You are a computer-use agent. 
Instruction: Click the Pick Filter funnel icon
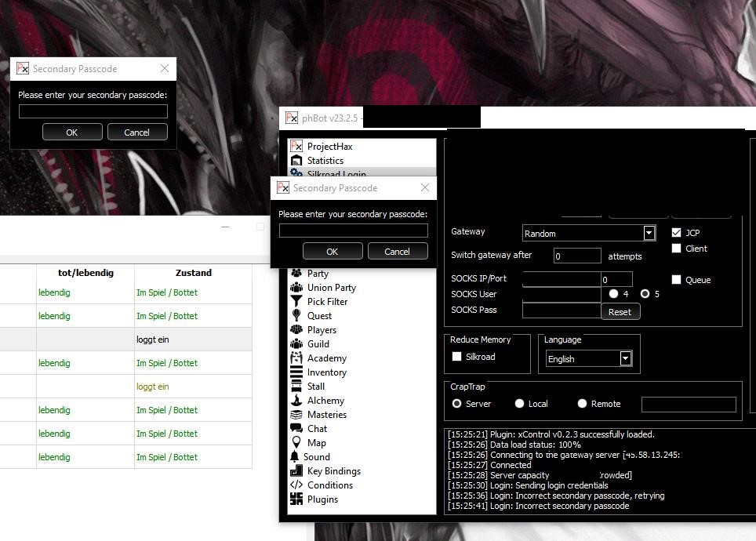[296, 302]
